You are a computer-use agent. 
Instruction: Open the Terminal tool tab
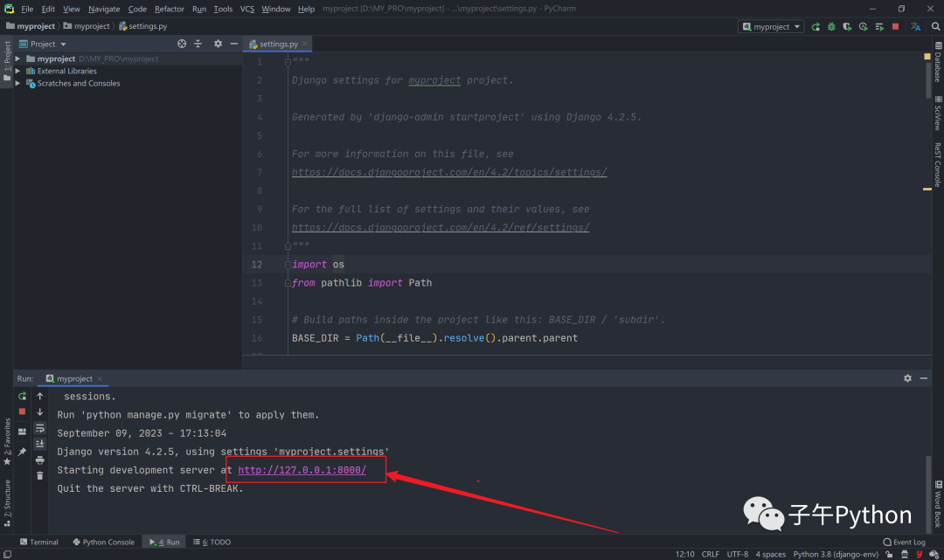(x=39, y=542)
